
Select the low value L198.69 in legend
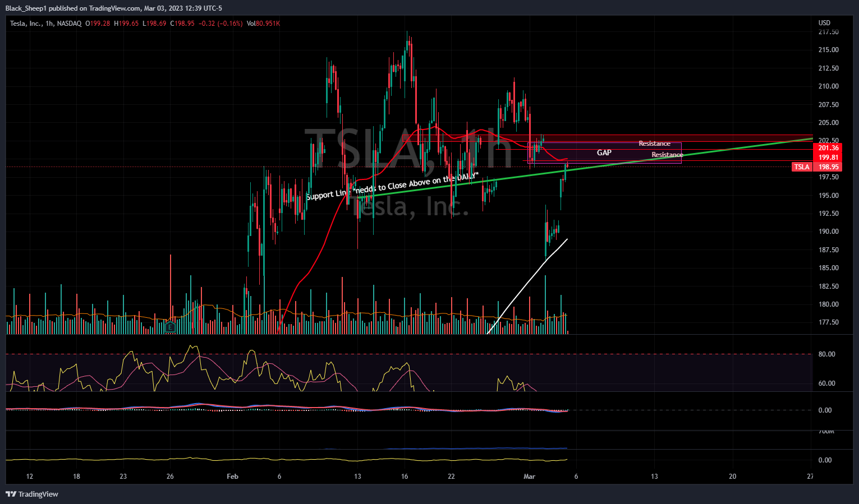pos(154,24)
